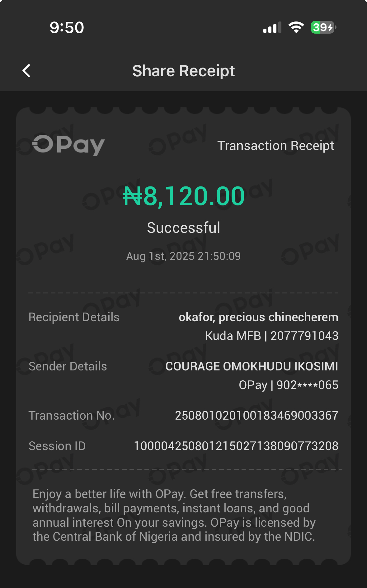Tap the Wi-Fi status icon
This screenshot has width=367, height=588.
click(x=296, y=27)
